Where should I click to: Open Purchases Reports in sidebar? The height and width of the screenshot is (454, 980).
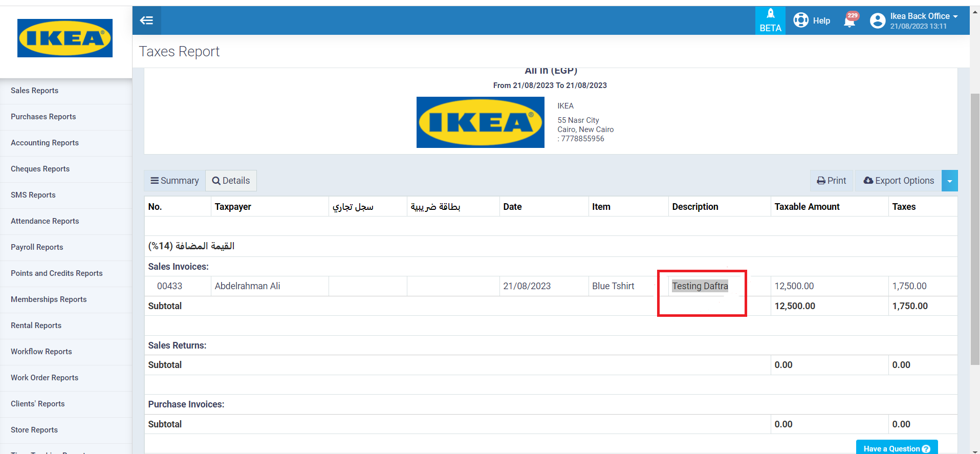pyautogui.click(x=66, y=117)
